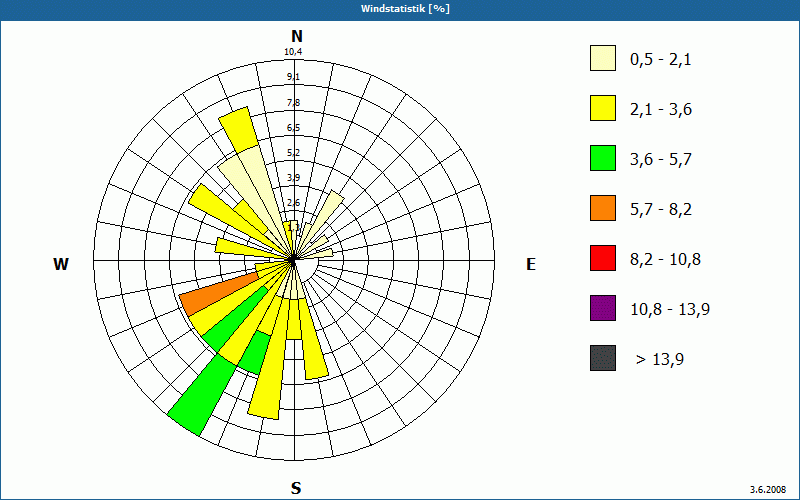Click the 5,2 ring scale value

coord(293,153)
